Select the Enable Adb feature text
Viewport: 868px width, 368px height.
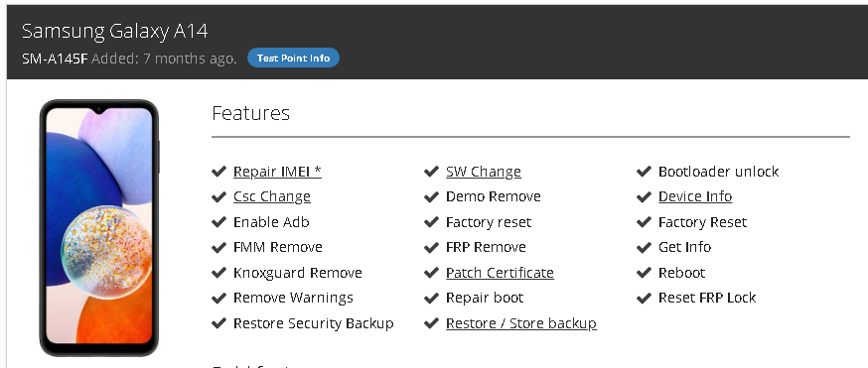271,222
